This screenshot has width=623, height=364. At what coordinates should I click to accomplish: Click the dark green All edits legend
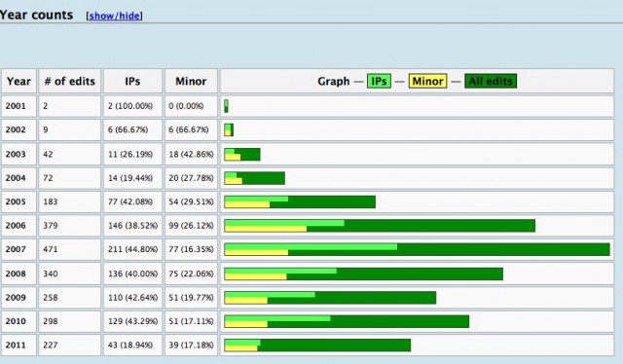pos(491,81)
